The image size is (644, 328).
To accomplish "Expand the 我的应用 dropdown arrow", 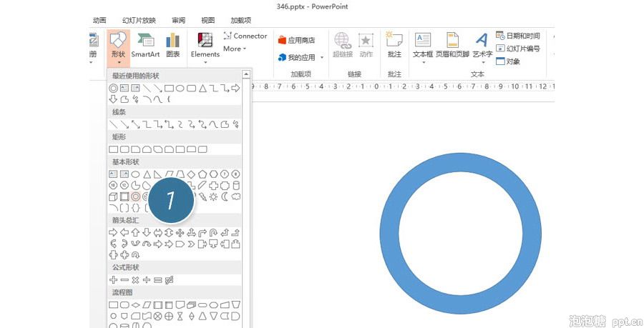I will pos(322,57).
